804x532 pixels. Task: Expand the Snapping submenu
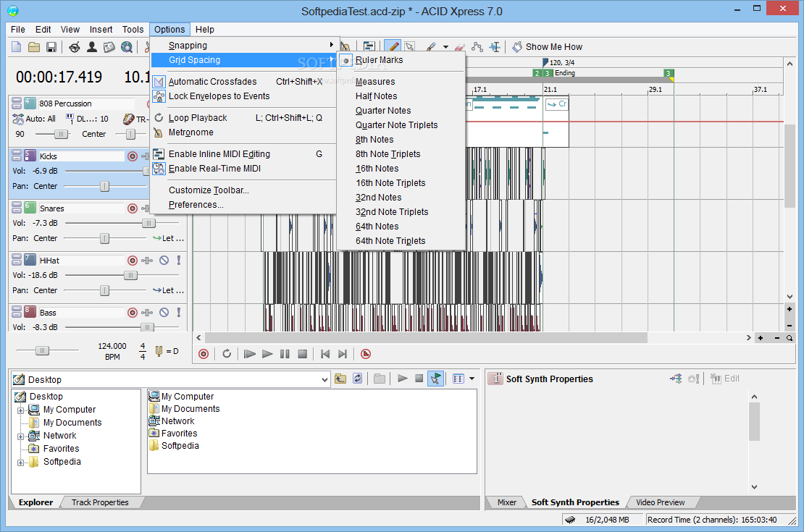(243, 45)
